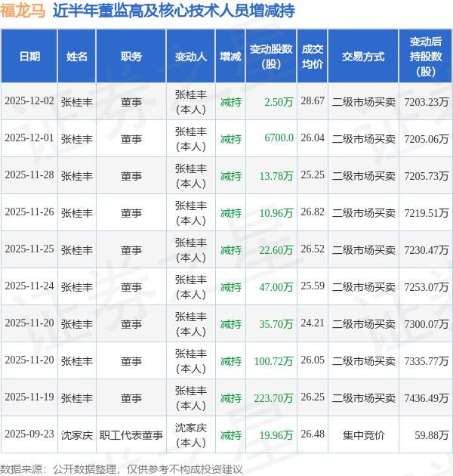The image size is (453, 476).
Task: Click the changed shares value 10.96万
Action: pos(276,213)
